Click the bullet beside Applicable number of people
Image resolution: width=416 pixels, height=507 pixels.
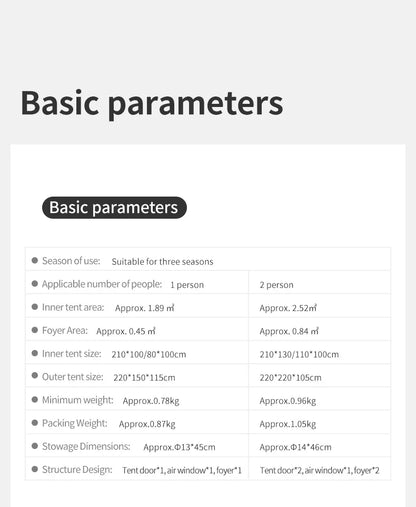35,284
